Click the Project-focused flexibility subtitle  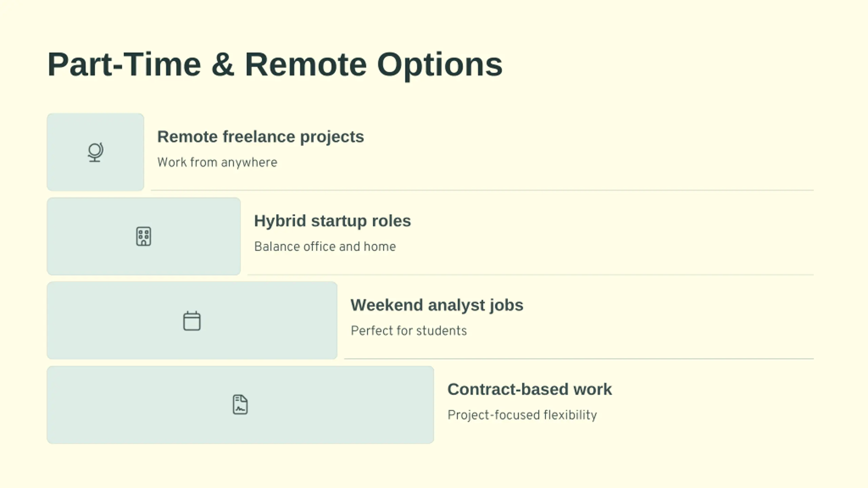pos(522,415)
